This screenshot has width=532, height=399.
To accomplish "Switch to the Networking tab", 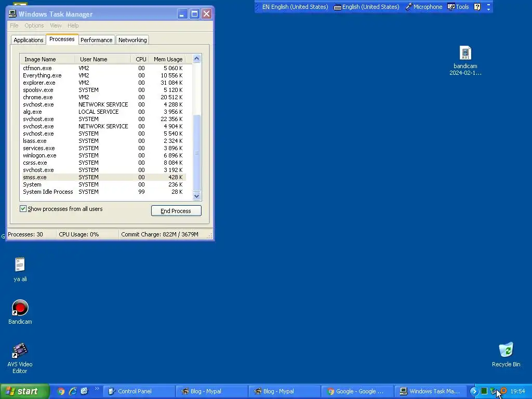I will [x=132, y=40].
